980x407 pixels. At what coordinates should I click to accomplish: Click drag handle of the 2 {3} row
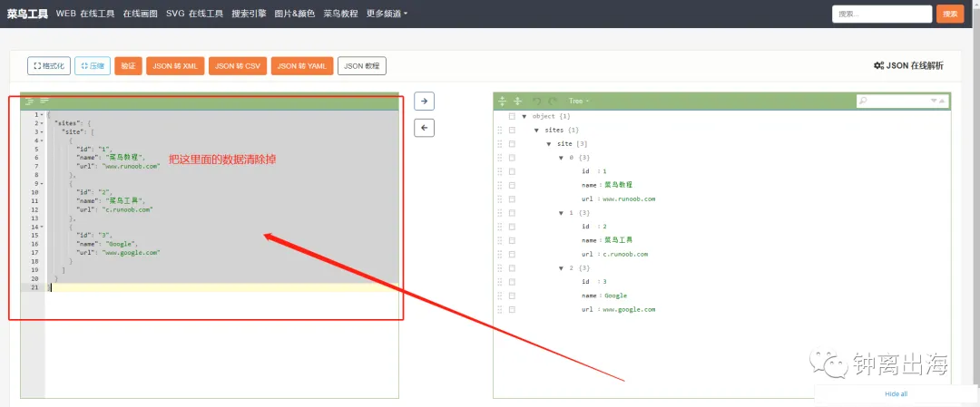(499, 267)
